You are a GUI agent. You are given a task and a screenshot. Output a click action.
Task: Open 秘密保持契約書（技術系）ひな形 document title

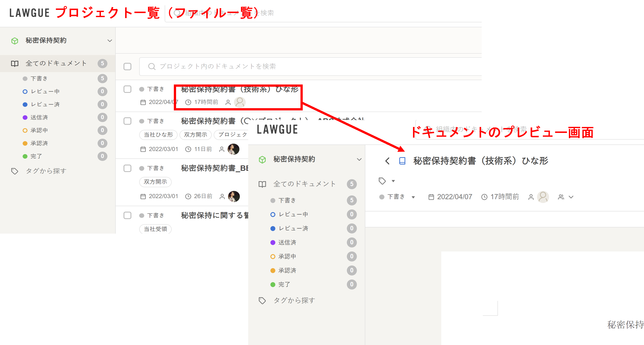(x=239, y=90)
